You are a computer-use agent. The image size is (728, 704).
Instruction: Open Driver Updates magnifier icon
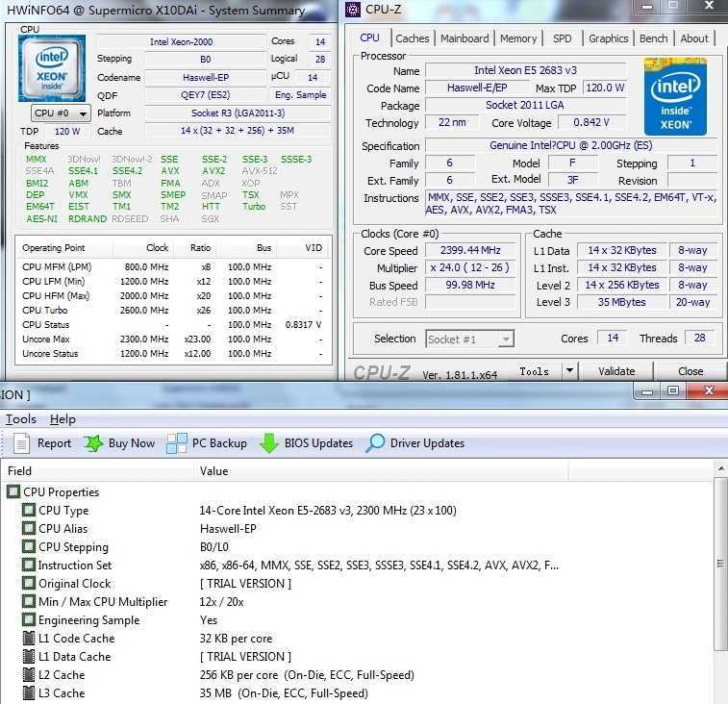click(375, 443)
